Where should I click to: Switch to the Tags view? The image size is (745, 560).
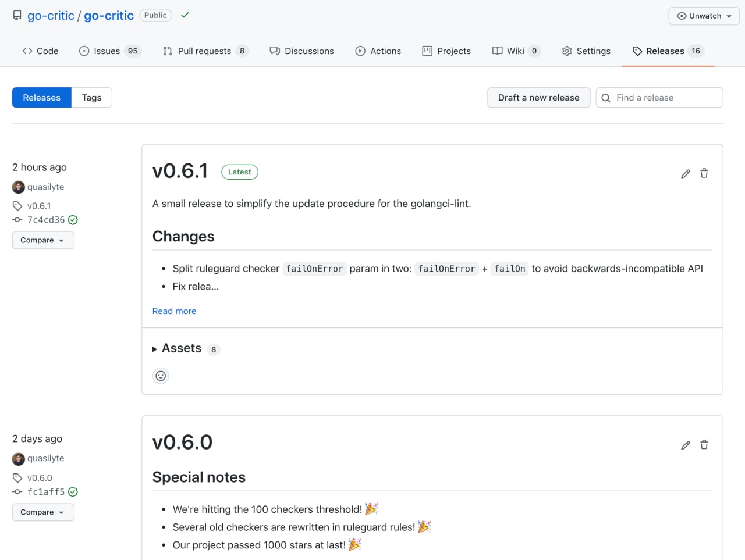click(91, 98)
